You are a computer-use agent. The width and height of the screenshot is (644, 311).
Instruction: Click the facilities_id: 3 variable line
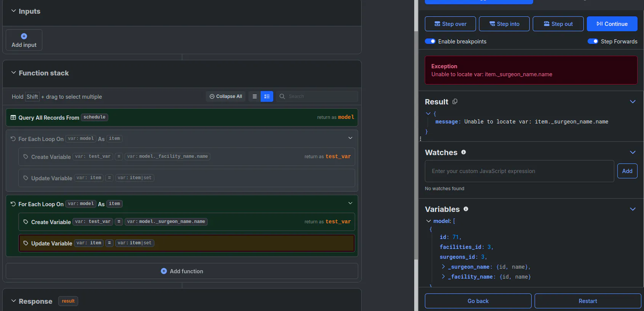pyautogui.click(x=466, y=247)
